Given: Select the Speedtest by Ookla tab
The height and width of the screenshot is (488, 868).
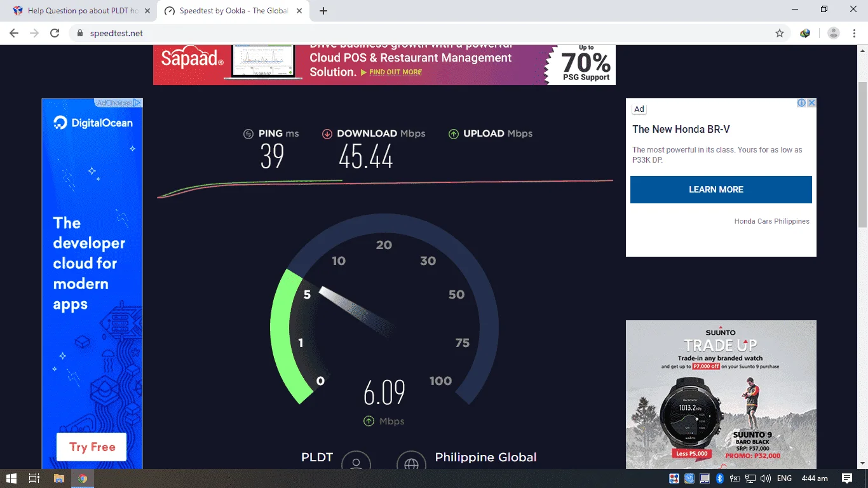Looking at the screenshot, I should pyautogui.click(x=233, y=11).
